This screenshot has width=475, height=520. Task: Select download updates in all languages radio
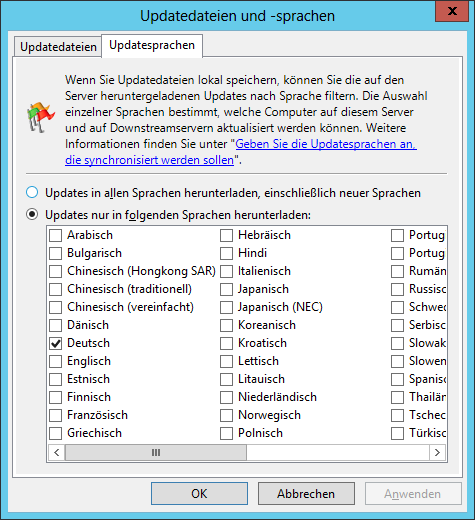(x=32, y=193)
